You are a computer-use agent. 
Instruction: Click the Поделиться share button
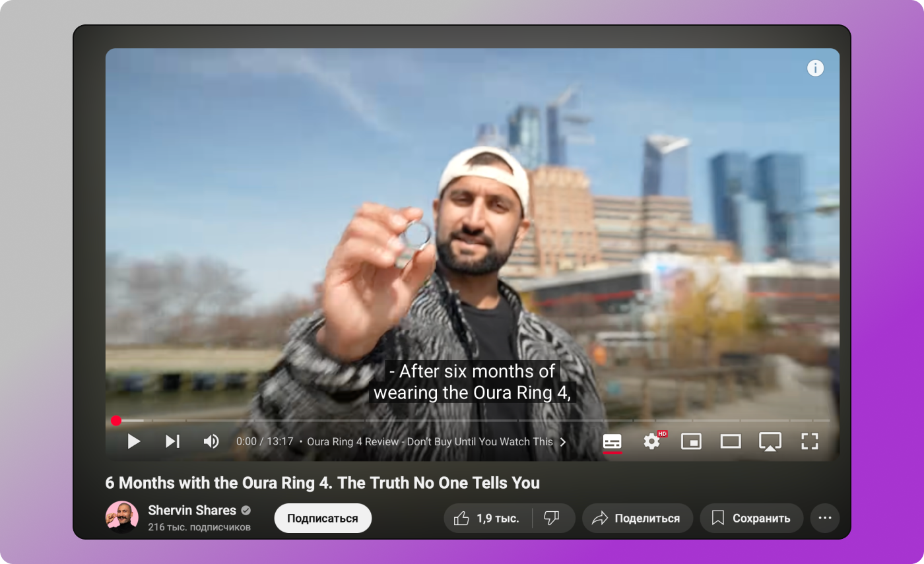pyautogui.click(x=637, y=518)
